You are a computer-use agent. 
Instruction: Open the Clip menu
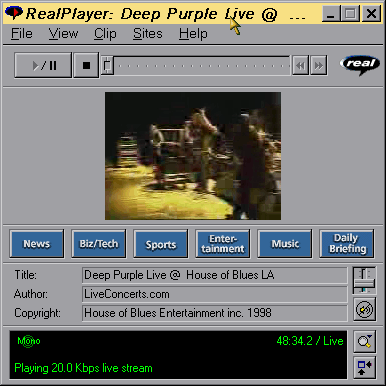[105, 34]
